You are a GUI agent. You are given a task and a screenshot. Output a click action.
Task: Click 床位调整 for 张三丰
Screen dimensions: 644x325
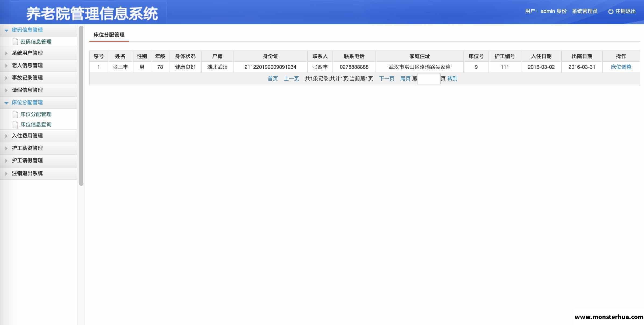point(621,67)
